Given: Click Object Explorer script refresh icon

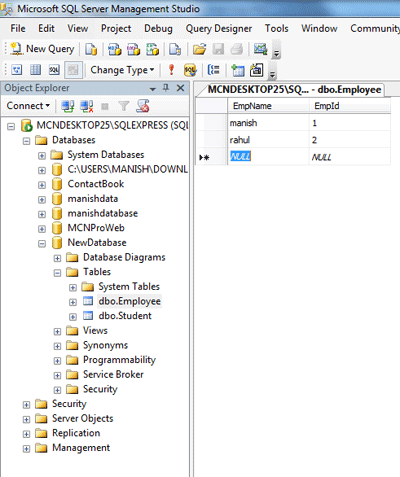Looking at the screenshot, I should (x=143, y=106).
